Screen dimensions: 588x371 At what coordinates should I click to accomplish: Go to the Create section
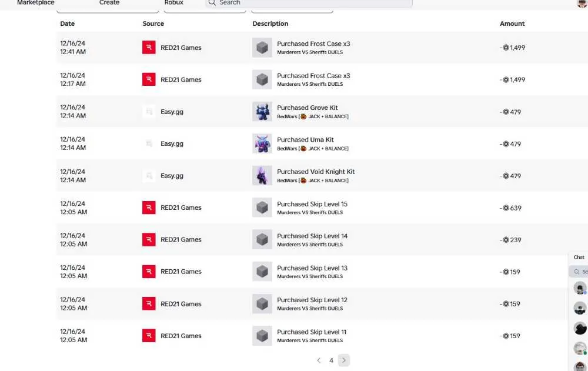pyautogui.click(x=109, y=2)
